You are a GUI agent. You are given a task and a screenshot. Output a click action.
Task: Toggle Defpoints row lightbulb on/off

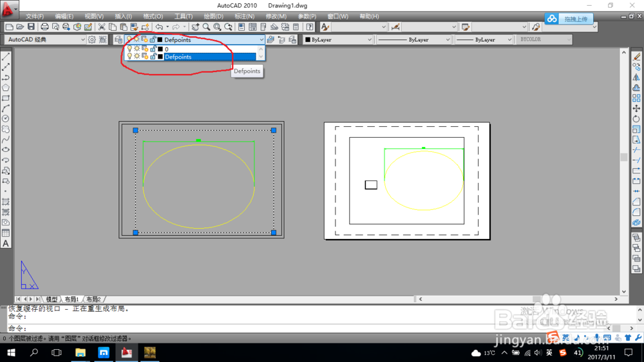[x=129, y=57]
